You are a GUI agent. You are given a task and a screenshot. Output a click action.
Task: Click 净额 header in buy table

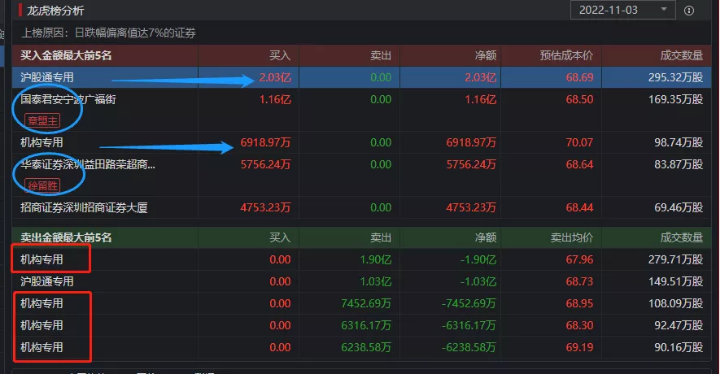tap(486, 56)
